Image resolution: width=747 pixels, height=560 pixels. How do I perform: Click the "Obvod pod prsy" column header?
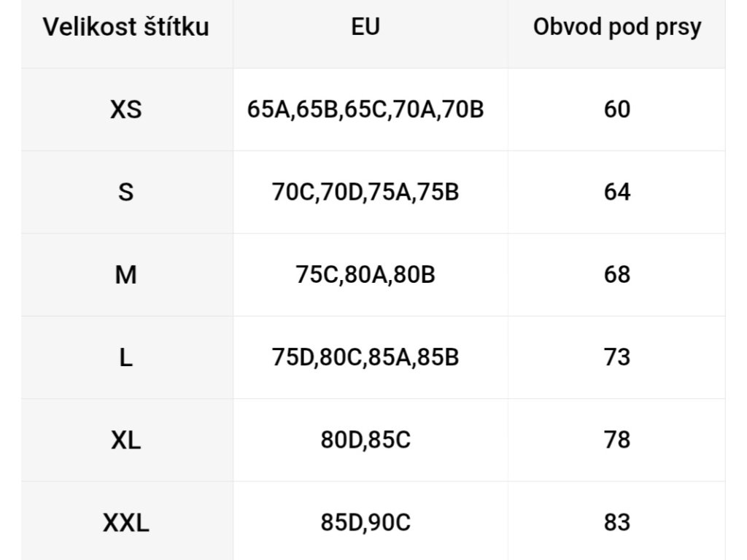coord(617,28)
